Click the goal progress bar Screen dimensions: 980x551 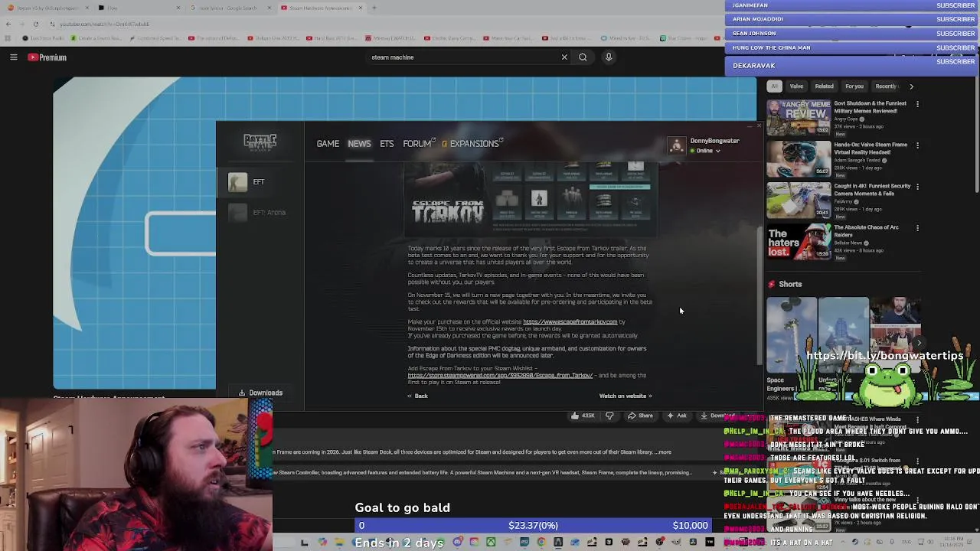pyautogui.click(x=534, y=526)
